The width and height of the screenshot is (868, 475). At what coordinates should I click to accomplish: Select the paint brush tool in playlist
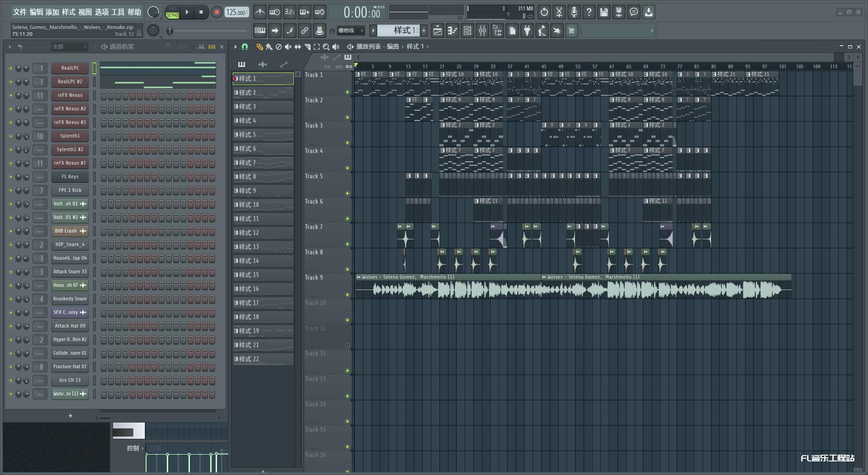269,47
